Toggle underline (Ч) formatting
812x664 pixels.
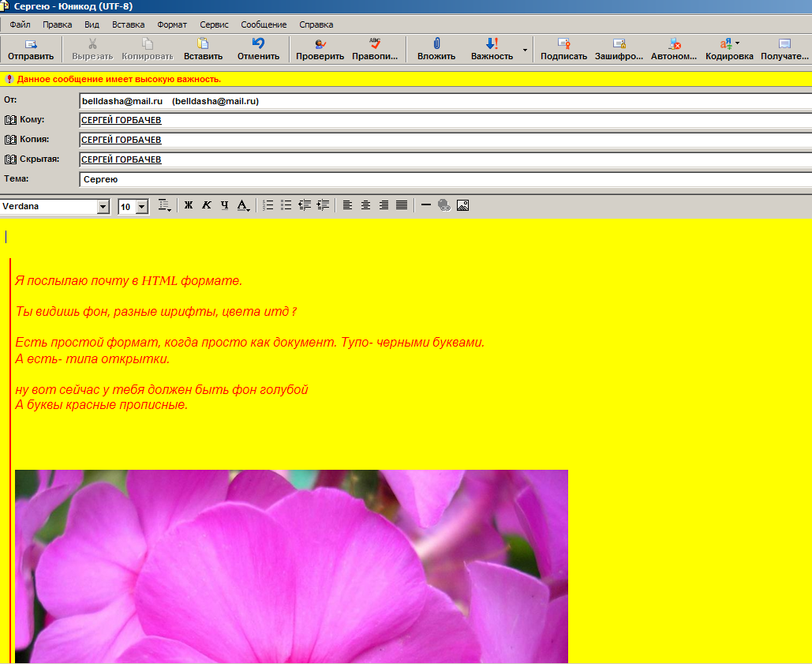(x=224, y=205)
